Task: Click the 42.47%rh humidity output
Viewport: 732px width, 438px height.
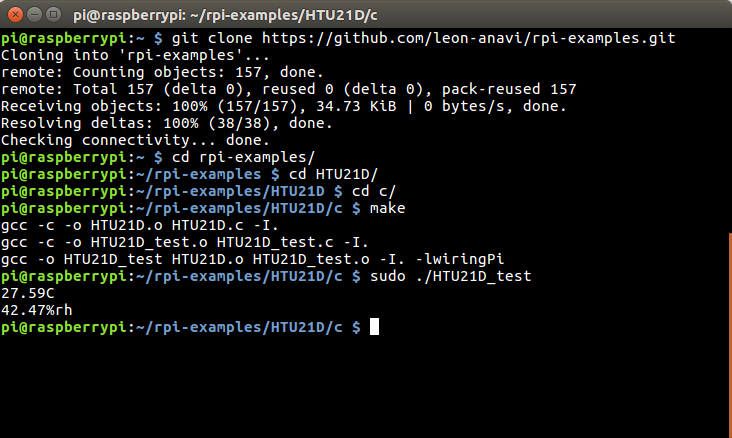Action: (x=36, y=310)
